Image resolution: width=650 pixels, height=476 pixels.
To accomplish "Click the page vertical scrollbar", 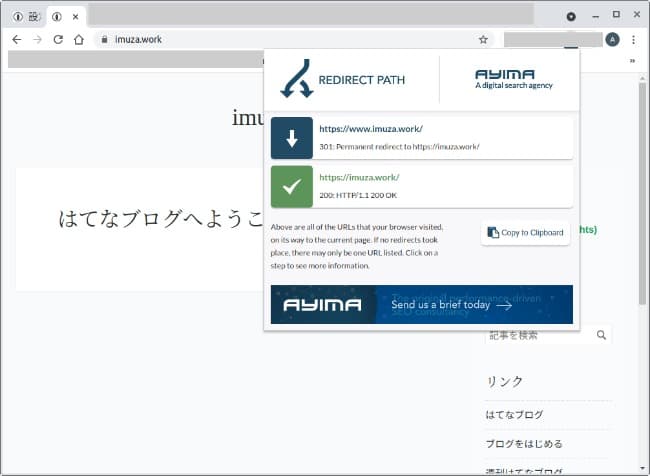I will (642, 193).
